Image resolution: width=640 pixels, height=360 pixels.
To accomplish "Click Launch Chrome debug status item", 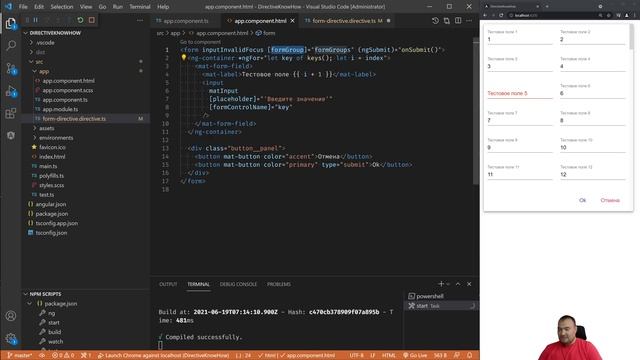I will (163, 356).
